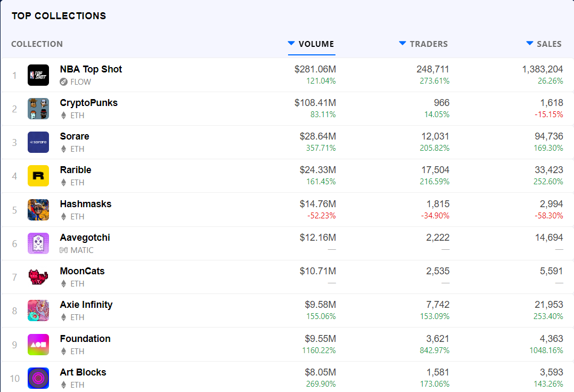Open the Aavegotchi collection link
The height and width of the screenshot is (392, 574).
coord(85,238)
